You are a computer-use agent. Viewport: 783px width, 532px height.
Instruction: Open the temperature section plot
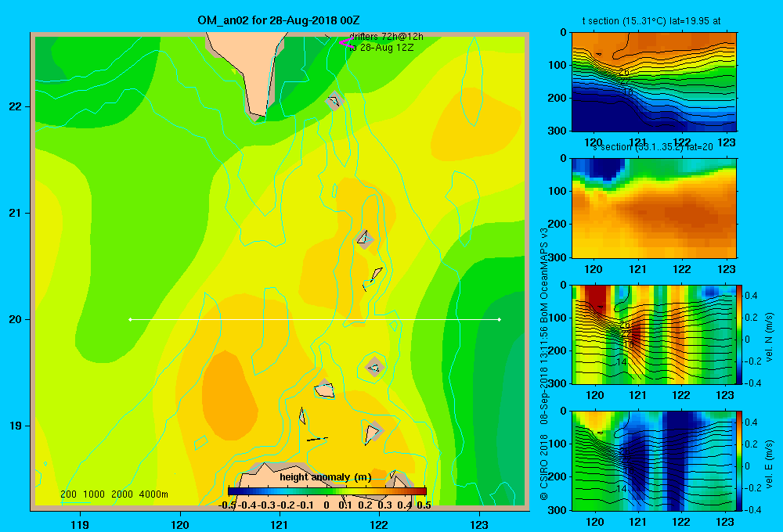point(654,82)
